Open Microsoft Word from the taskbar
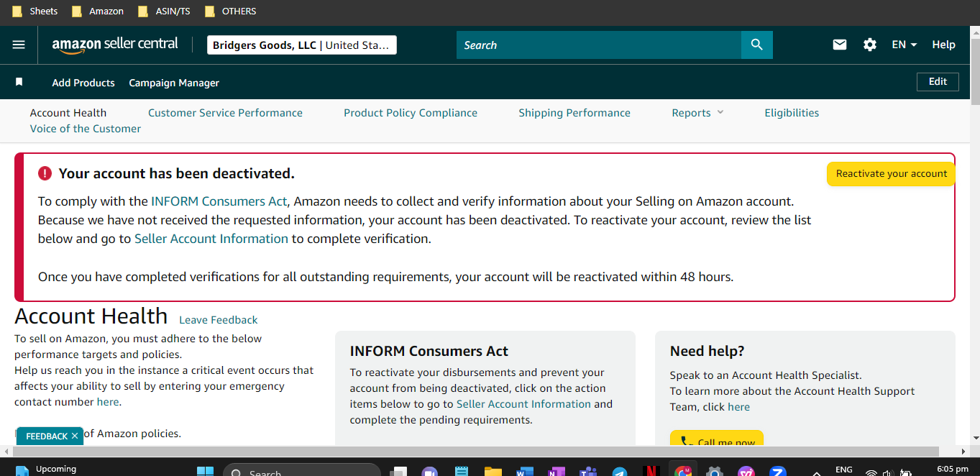The width and height of the screenshot is (980, 476). [x=524, y=472]
